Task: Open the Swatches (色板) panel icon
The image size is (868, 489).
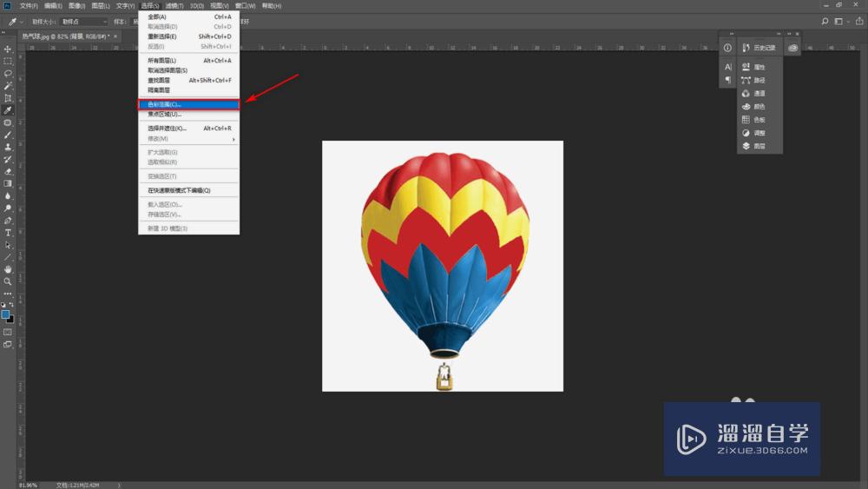Action: coord(753,120)
